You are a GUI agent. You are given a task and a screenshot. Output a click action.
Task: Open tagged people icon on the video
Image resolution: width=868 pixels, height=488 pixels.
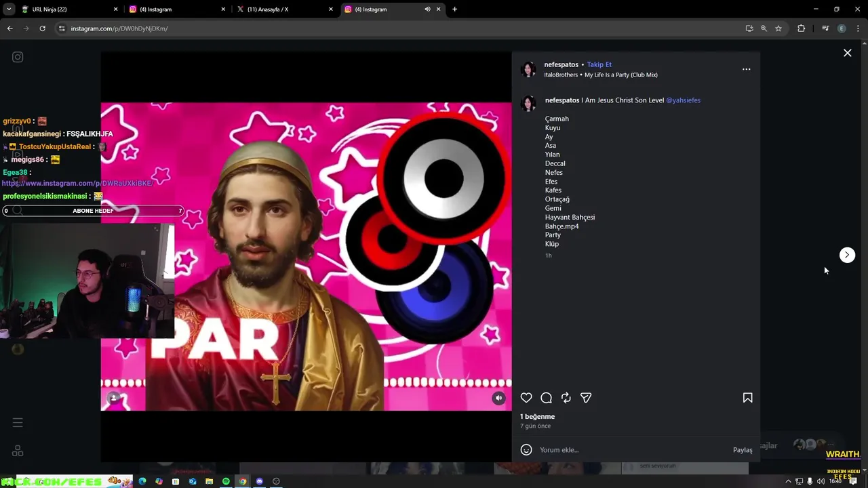coord(114,399)
